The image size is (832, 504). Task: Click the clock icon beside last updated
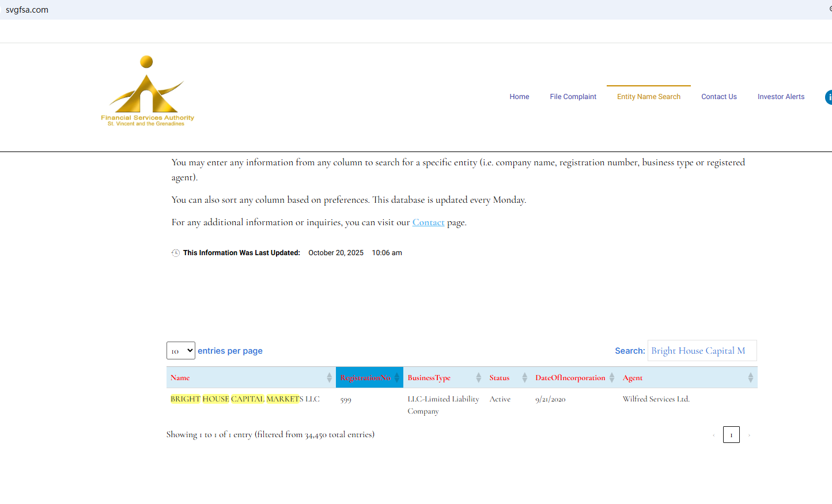pos(176,253)
